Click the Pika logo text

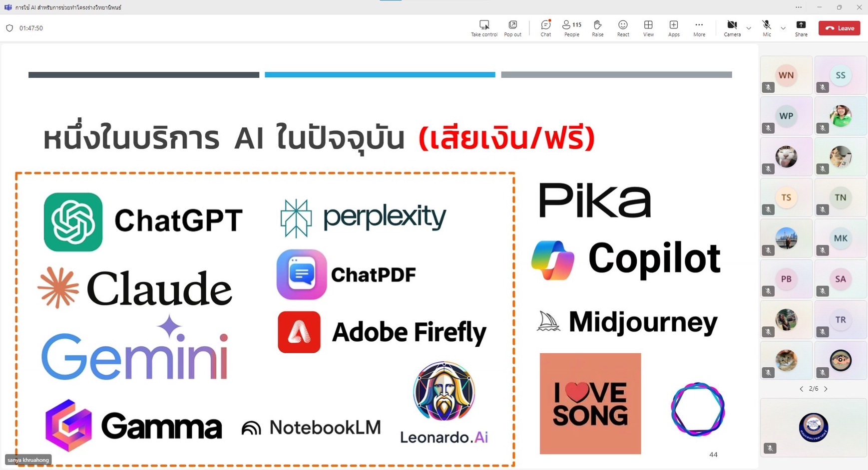[x=595, y=200]
